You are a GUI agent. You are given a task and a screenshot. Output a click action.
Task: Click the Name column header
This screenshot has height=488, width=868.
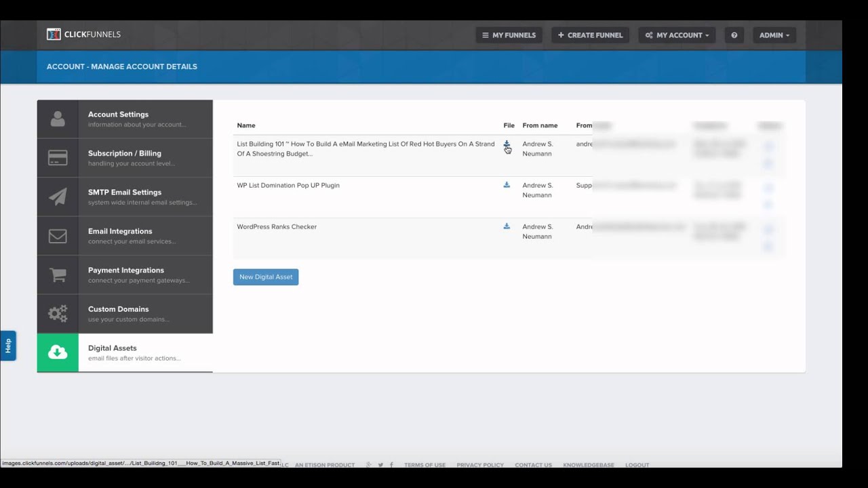click(x=246, y=125)
